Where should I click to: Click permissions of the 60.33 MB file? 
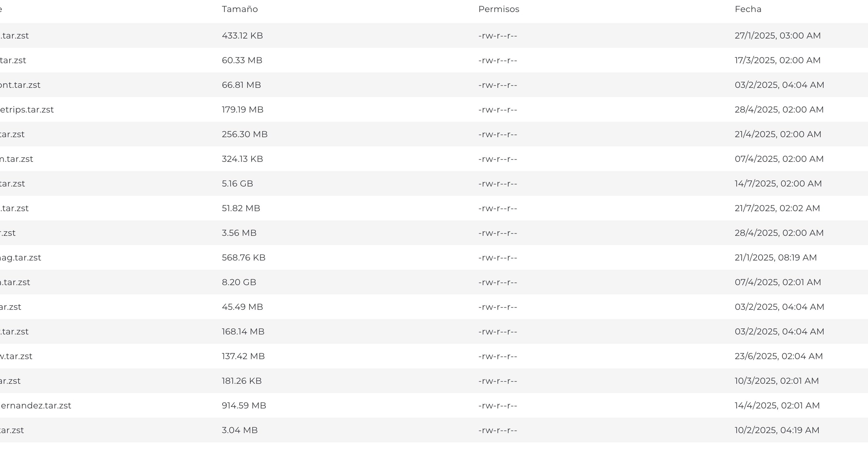click(x=497, y=60)
